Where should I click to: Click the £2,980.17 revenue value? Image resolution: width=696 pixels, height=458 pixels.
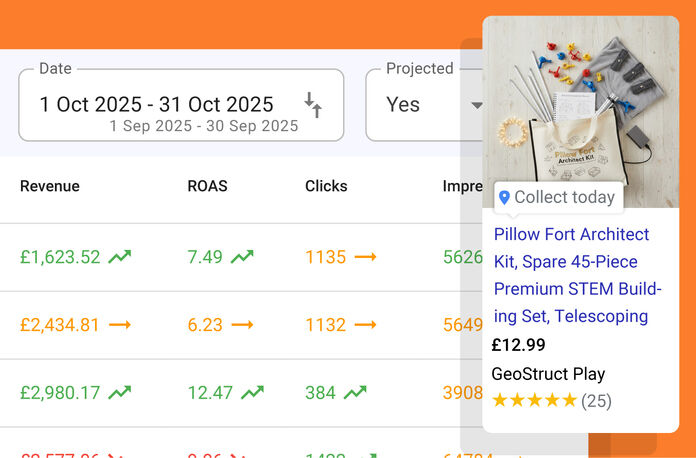(x=60, y=393)
